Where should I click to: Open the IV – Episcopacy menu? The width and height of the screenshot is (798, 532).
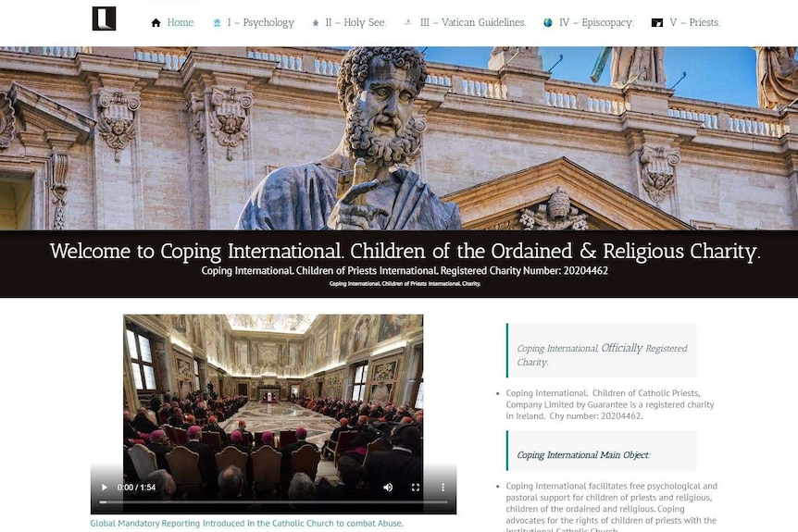click(x=596, y=22)
